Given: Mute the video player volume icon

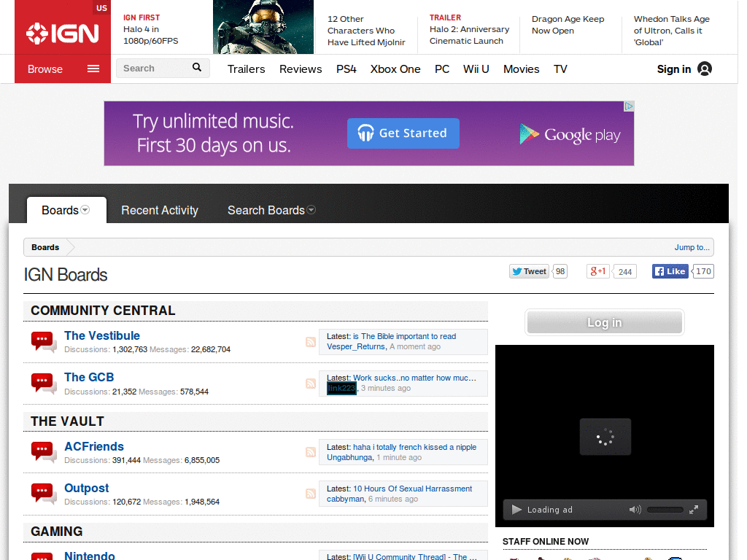Looking at the screenshot, I should [x=635, y=510].
